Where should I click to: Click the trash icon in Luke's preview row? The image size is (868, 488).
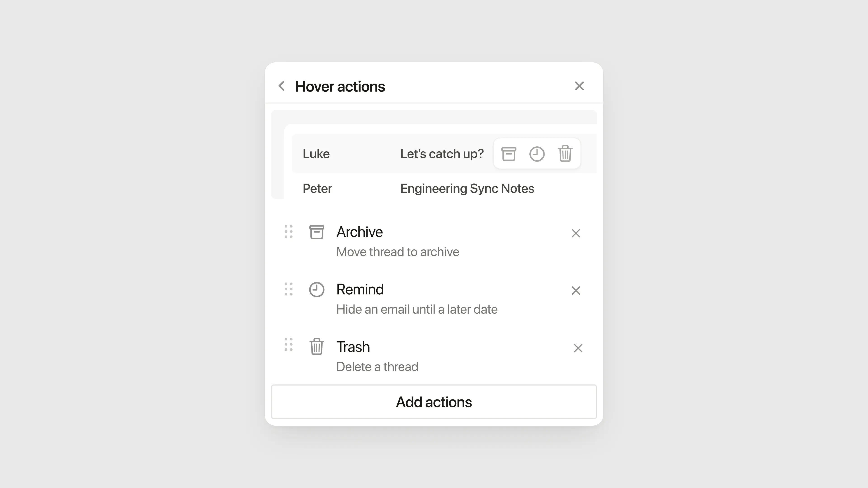pos(565,154)
